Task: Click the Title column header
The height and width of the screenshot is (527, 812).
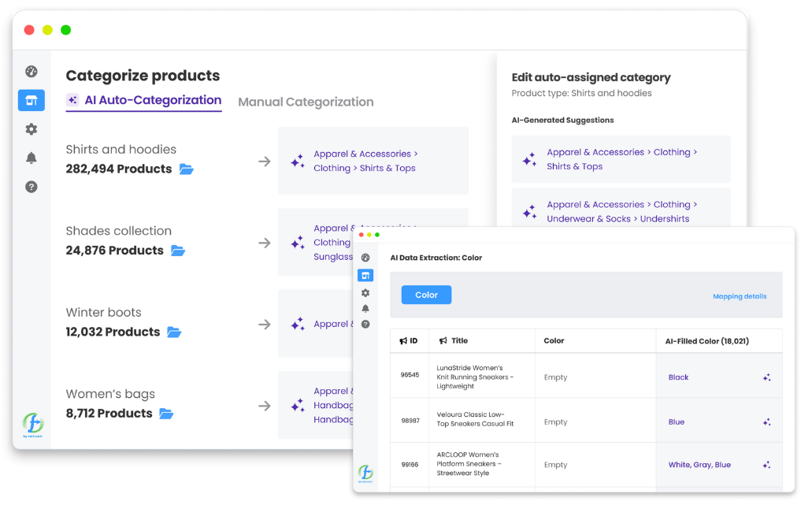Action: (x=459, y=341)
